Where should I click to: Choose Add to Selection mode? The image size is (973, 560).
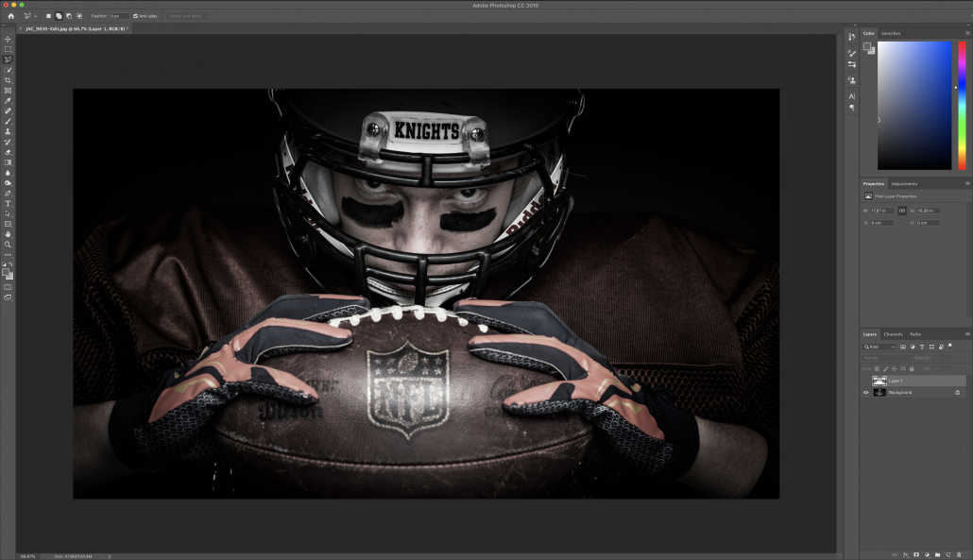pos(59,16)
